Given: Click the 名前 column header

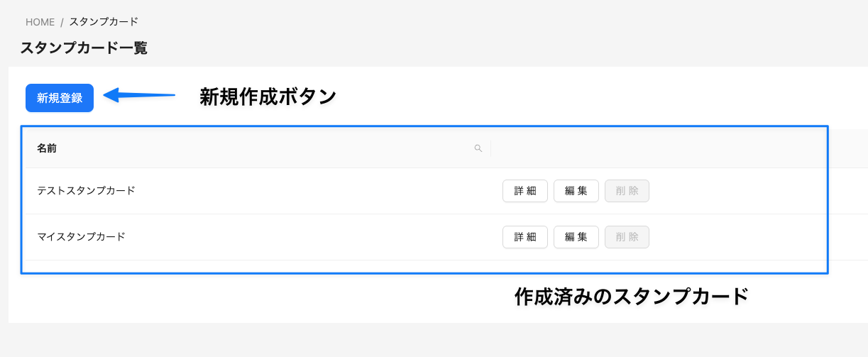Looking at the screenshot, I should [47, 148].
